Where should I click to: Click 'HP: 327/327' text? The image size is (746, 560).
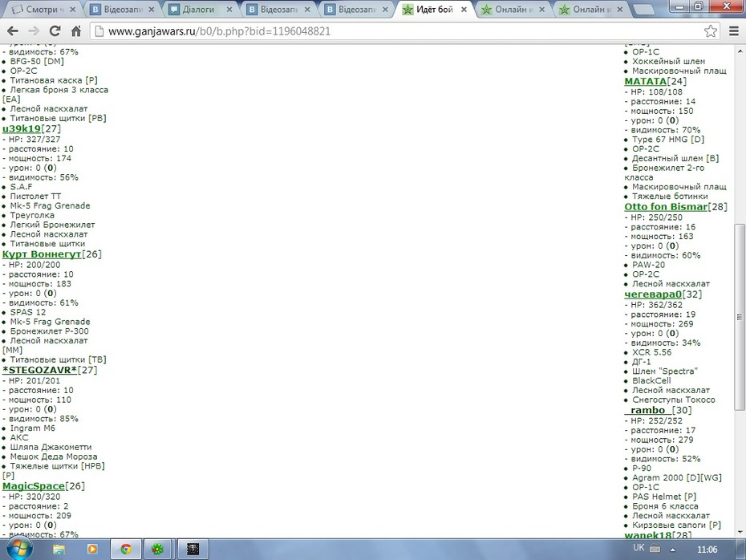pyautogui.click(x=34, y=139)
